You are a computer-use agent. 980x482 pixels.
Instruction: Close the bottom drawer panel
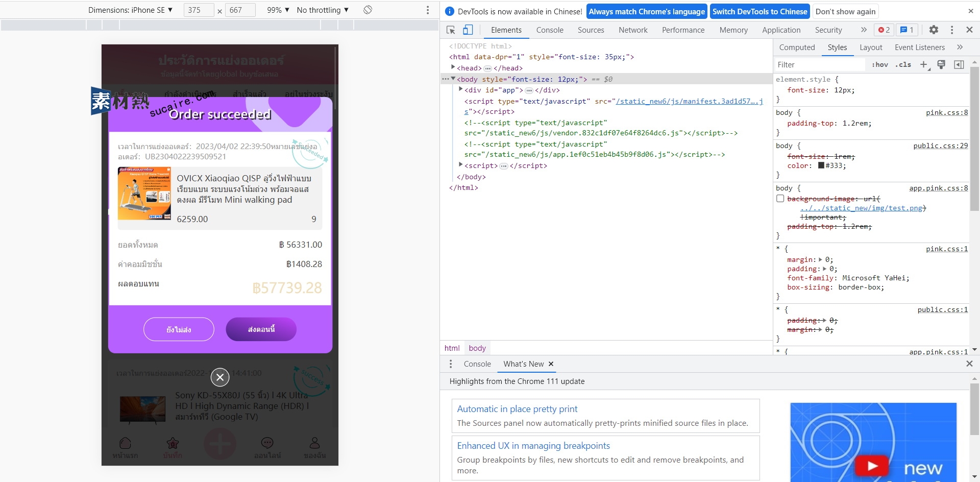(969, 364)
